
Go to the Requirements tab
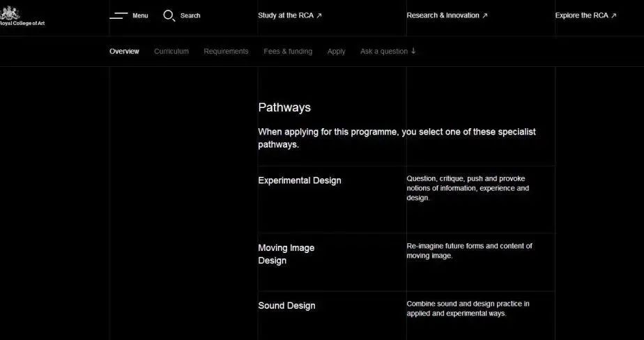click(x=226, y=51)
